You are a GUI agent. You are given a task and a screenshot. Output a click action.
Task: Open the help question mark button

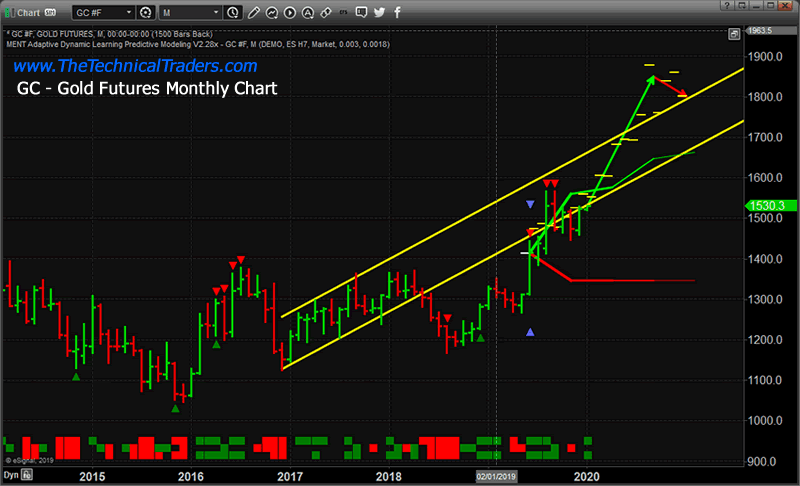727,5
